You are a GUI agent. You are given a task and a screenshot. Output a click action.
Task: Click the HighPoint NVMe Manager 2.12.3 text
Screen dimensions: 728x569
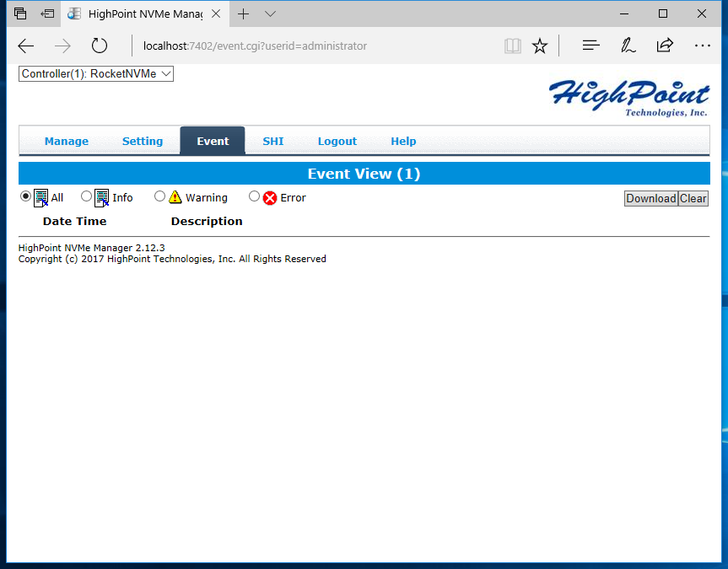pyautogui.click(x=91, y=248)
